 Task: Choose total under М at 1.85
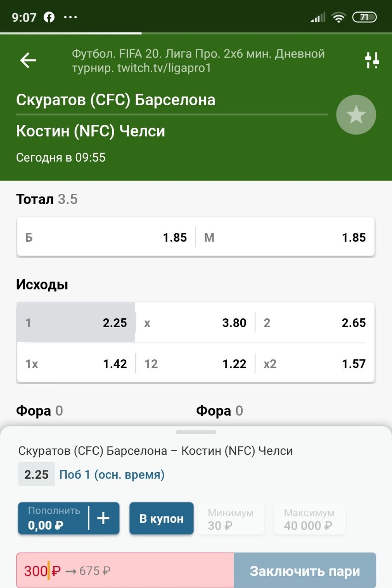coord(285,237)
